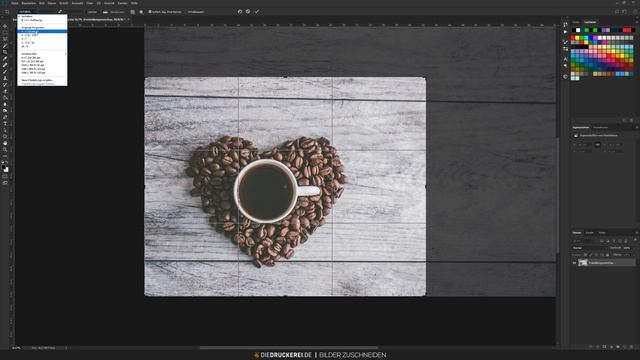Open blend mode Normal dropdown
This screenshot has width=640, height=360.
[x=589, y=248]
